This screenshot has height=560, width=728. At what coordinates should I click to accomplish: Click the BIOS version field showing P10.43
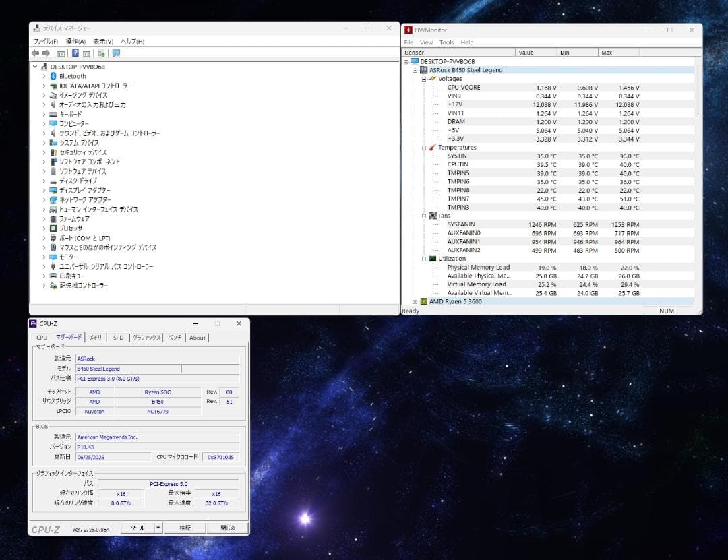coord(157,447)
